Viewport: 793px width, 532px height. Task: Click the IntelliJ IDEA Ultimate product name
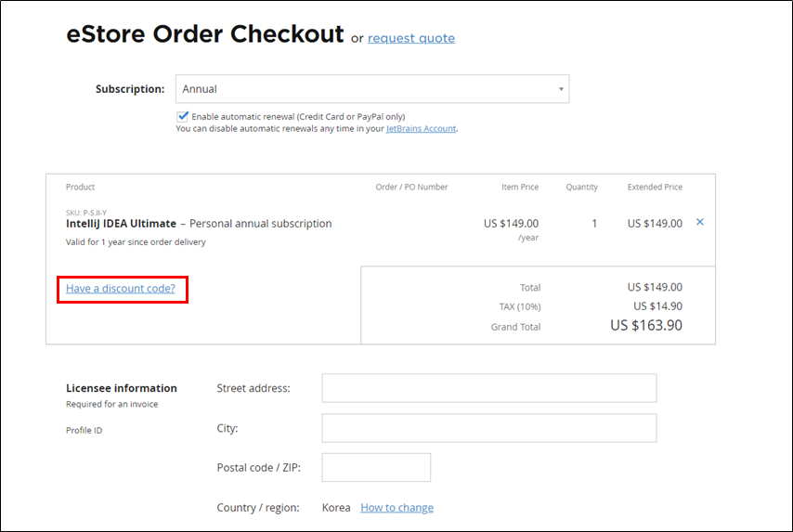tap(121, 224)
